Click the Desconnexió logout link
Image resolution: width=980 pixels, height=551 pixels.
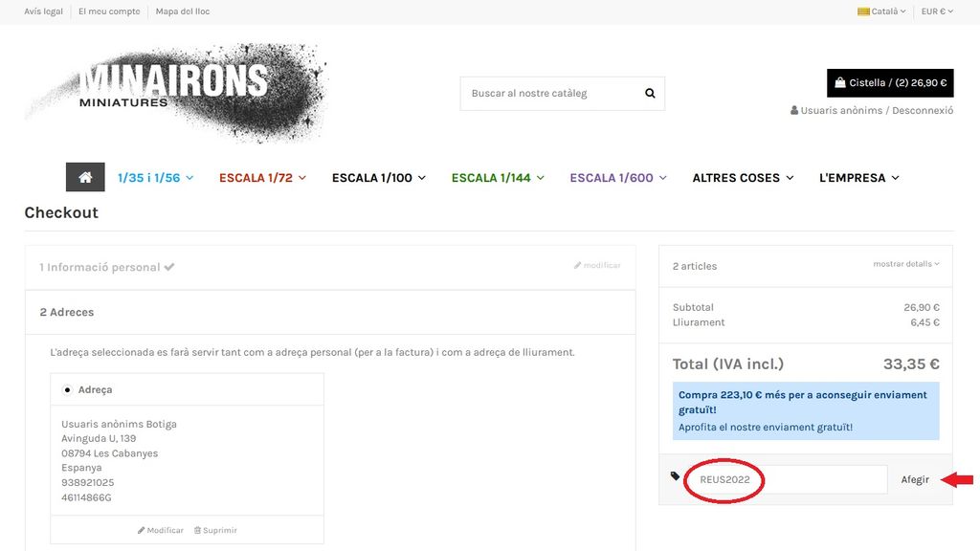[x=923, y=110]
